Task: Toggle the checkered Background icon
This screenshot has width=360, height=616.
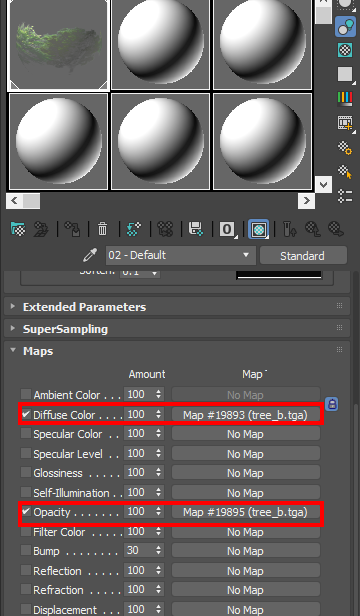Action: point(345,50)
